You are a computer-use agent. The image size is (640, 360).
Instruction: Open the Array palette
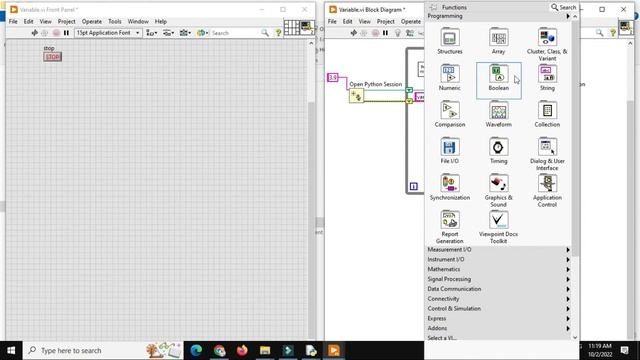click(x=498, y=41)
